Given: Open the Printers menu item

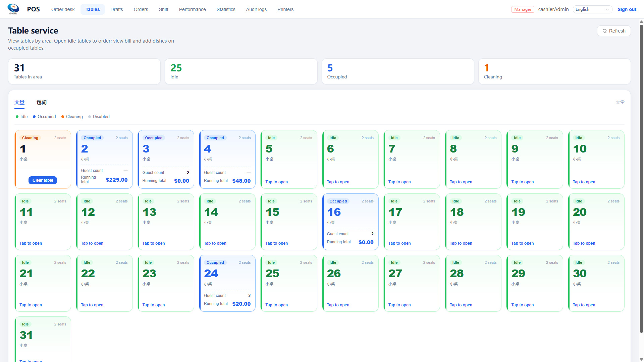Looking at the screenshot, I should (285, 9).
